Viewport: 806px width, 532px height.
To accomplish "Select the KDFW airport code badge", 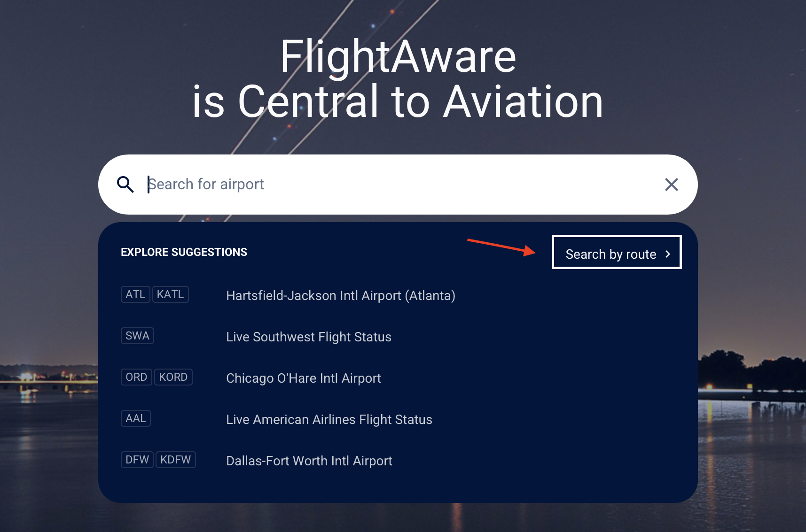I will [x=175, y=460].
